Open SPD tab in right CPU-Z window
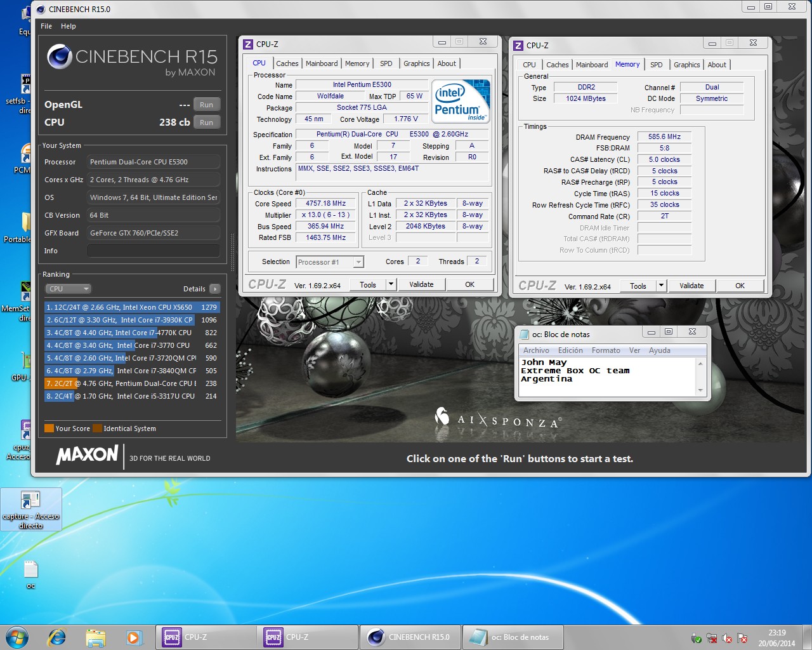812x650 pixels. point(657,65)
